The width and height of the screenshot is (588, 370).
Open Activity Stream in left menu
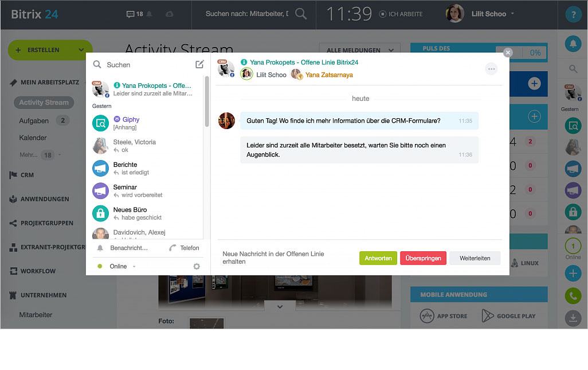pyautogui.click(x=44, y=103)
